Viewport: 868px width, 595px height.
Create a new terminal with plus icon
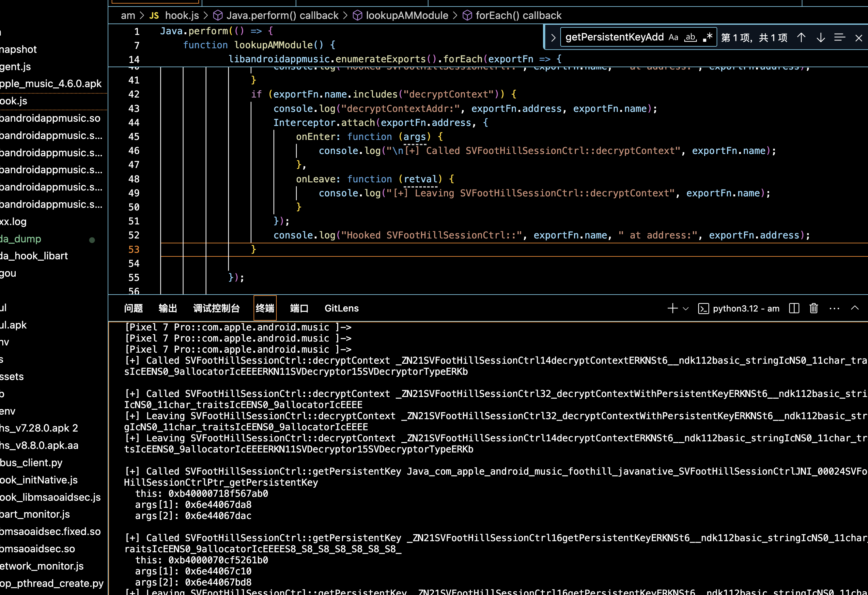(672, 308)
